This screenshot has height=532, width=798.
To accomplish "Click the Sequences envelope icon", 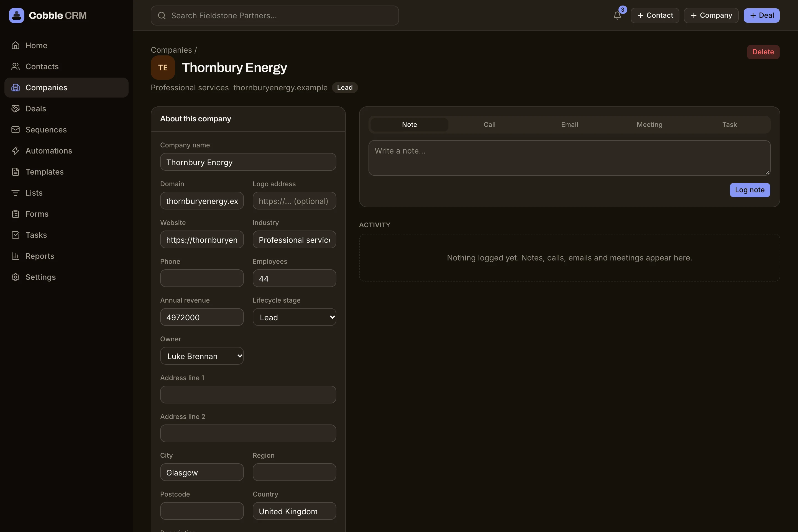I will pyautogui.click(x=16, y=130).
